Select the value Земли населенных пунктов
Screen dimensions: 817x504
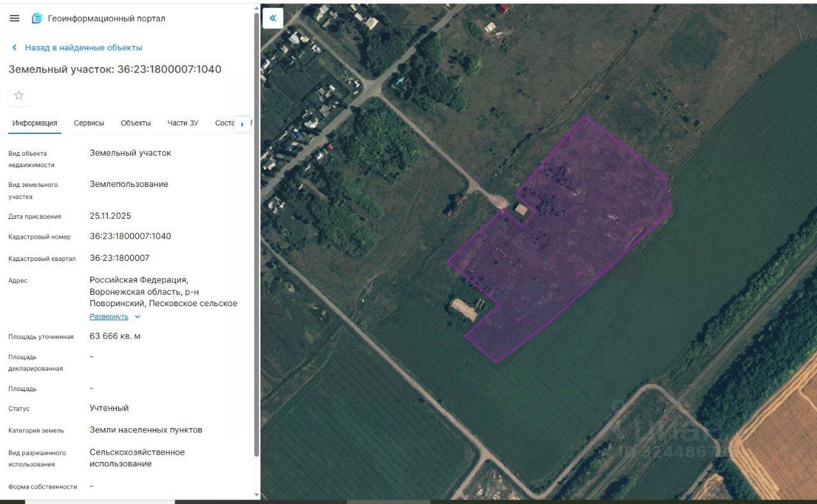[146, 430]
